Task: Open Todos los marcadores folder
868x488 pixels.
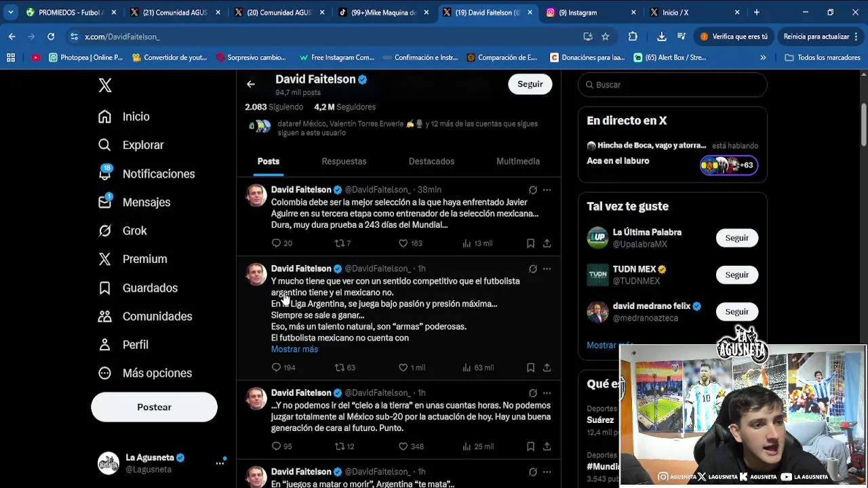Action: click(x=823, y=58)
